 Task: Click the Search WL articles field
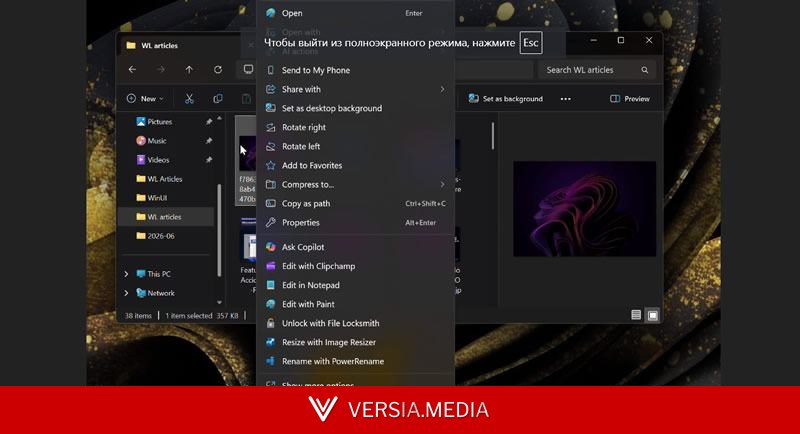tap(596, 70)
